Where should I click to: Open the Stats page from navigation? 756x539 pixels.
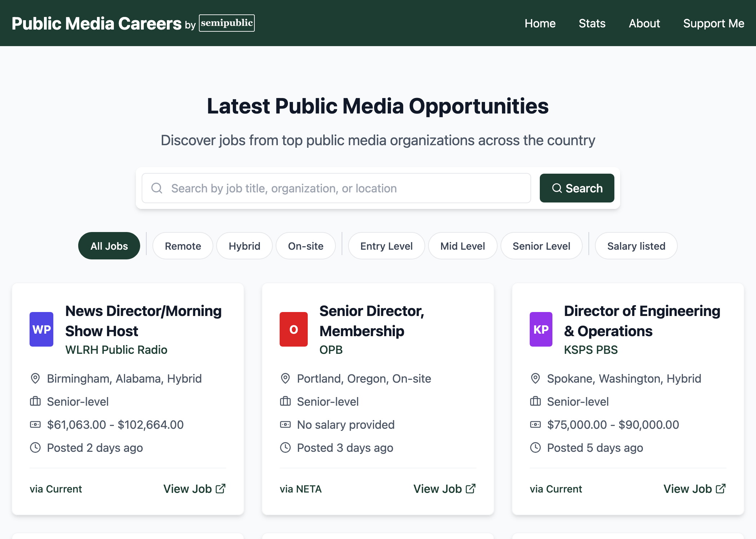click(x=592, y=23)
